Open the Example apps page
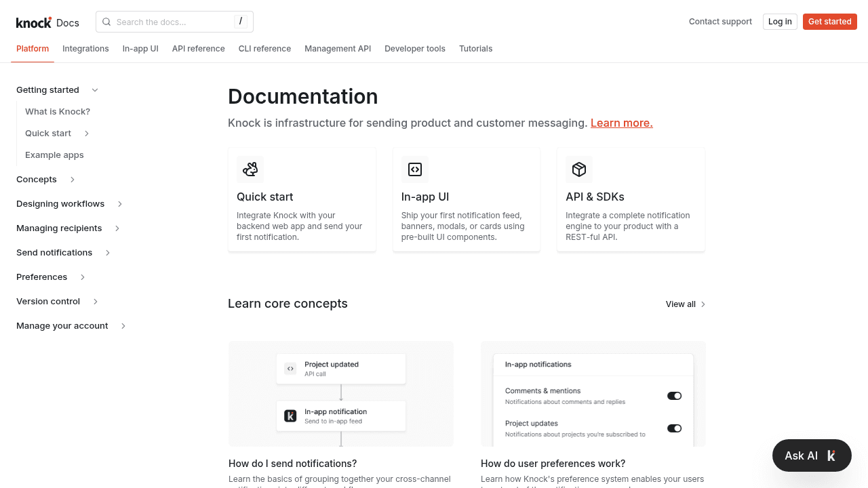The image size is (868, 488). coord(54,155)
